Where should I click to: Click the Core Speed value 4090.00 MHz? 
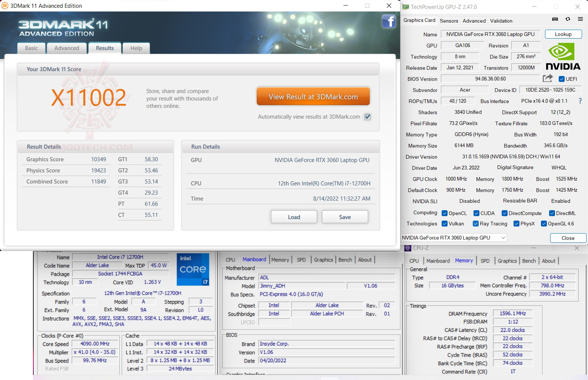click(95, 344)
